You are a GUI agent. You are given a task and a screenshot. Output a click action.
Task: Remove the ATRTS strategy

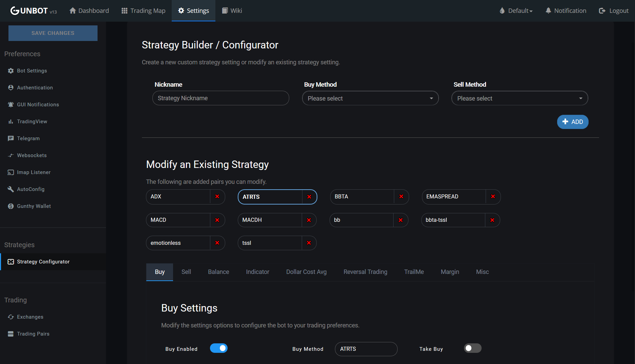coord(309,197)
